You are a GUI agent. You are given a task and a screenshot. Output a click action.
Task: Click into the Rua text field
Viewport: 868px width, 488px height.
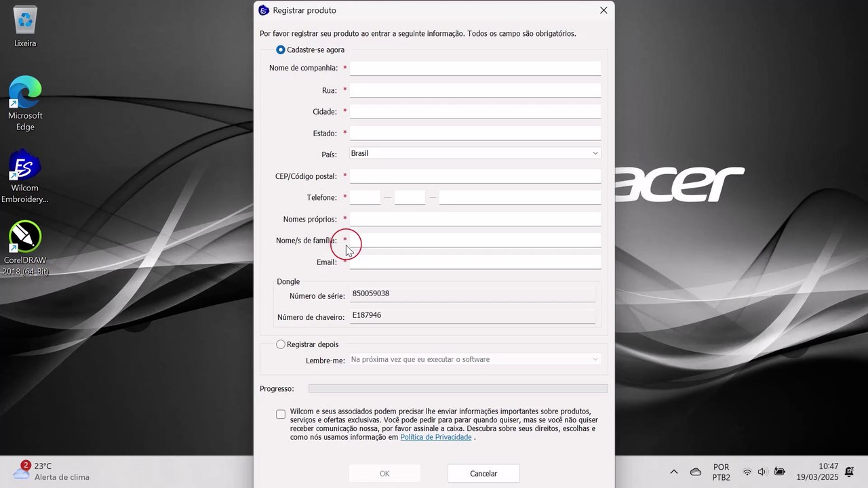(x=475, y=90)
